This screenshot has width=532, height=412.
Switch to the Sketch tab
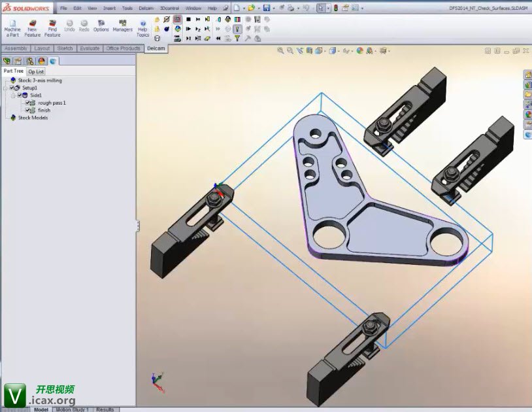[x=65, y=48]
